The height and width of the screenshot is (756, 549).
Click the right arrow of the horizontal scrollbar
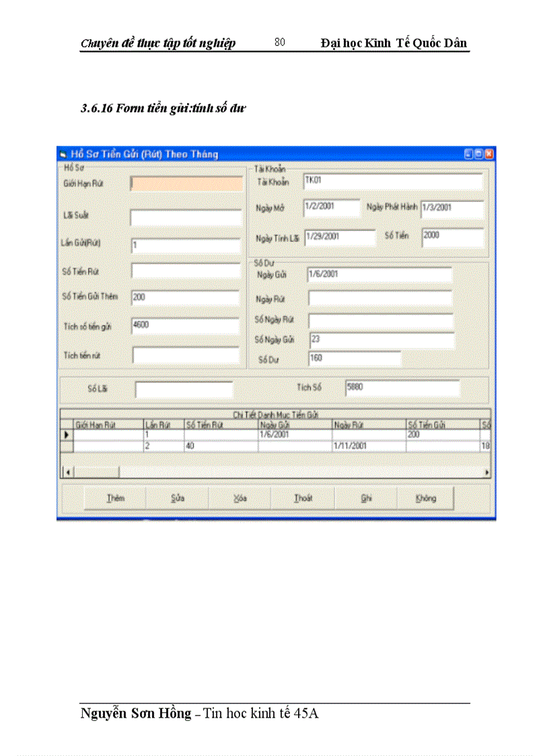coord(487,473)
